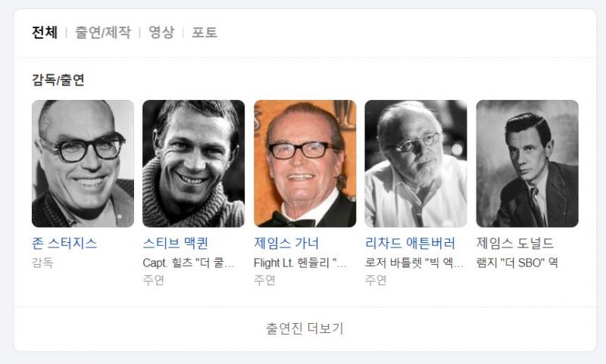Click the 제임스 가너 name link
Viewport: 606px width, 364px height.
[x=286, y=243]
